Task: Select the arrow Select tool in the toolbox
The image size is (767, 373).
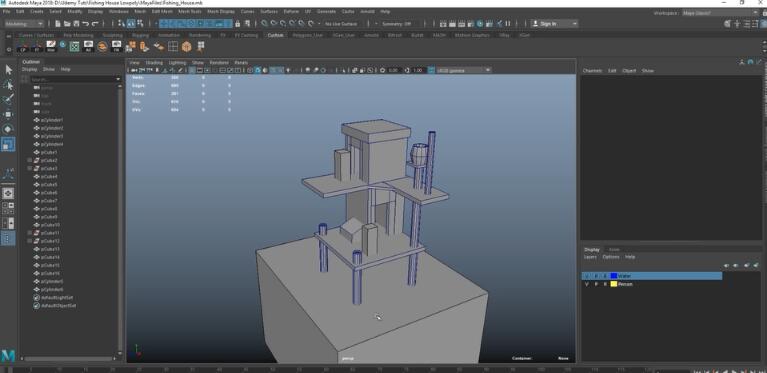Action: 8,69
